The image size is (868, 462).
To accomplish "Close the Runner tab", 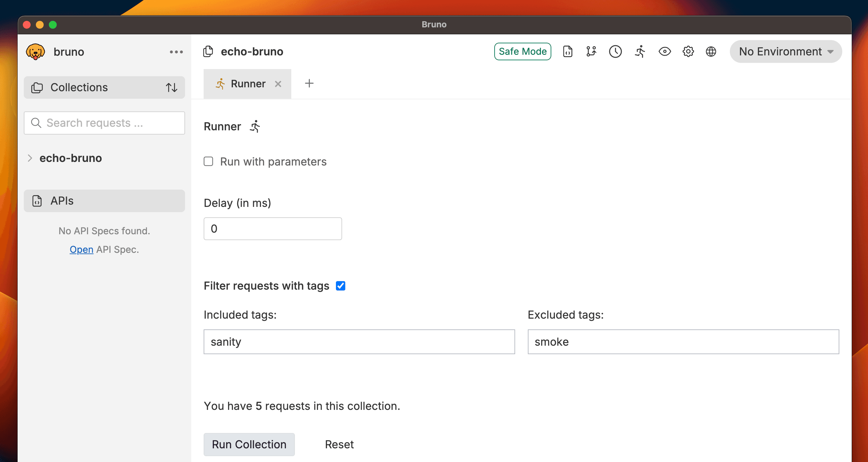I will (x=278, y=84).
